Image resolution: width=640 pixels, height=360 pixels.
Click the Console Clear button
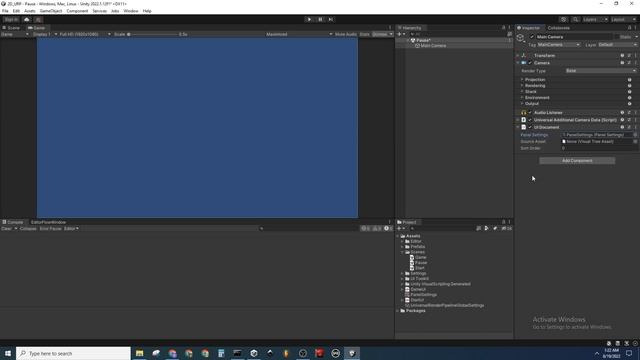click(x=6, y=229)
